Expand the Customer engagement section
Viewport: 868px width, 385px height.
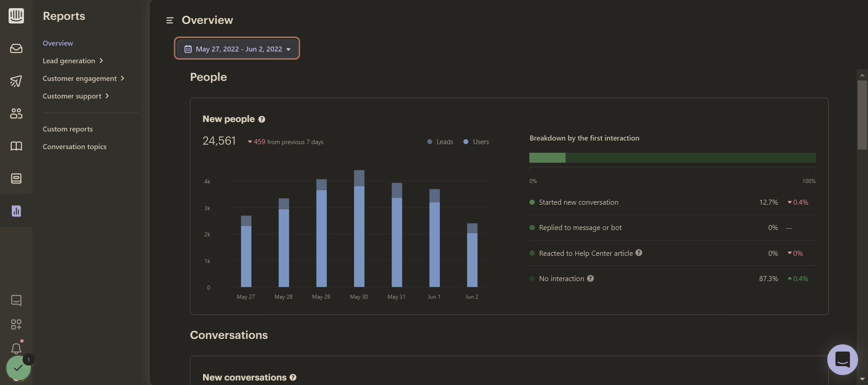coord(83,78)
